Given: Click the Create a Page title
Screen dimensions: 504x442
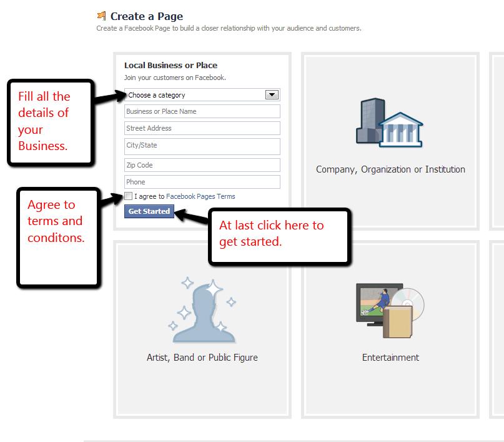Looking at the screenshot, I should [147, 16].
